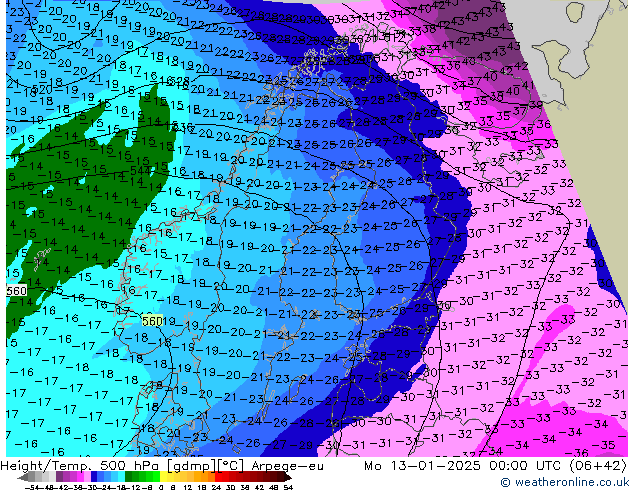The width and height of the screenshot is (634, 490).
Task: Click the right dark arrow of the color scale
Action: click(x=288, y=476)
